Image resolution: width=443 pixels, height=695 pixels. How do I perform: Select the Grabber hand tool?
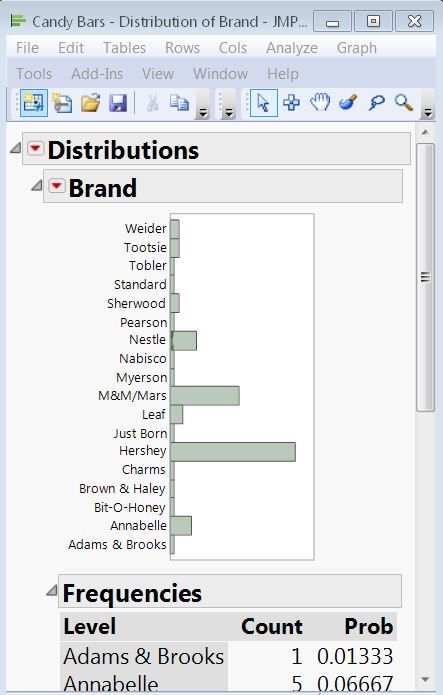pos(320,103)
